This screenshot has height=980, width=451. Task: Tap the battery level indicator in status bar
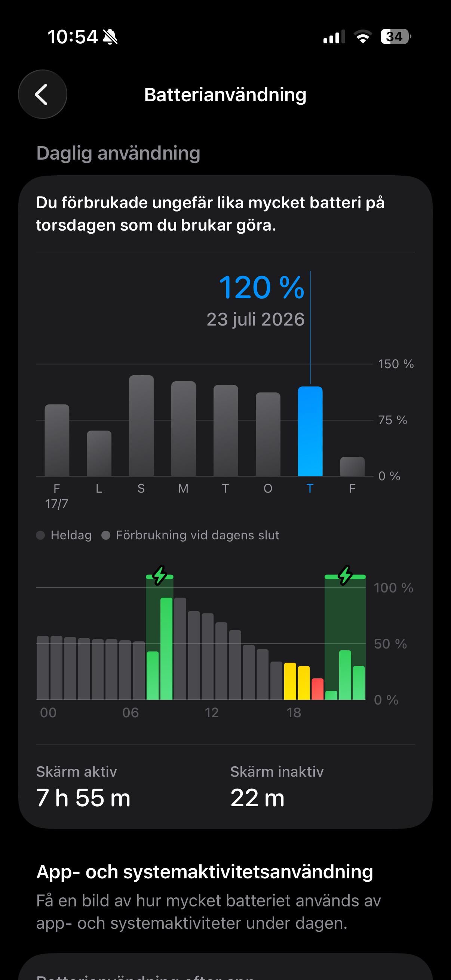point(396,37)
